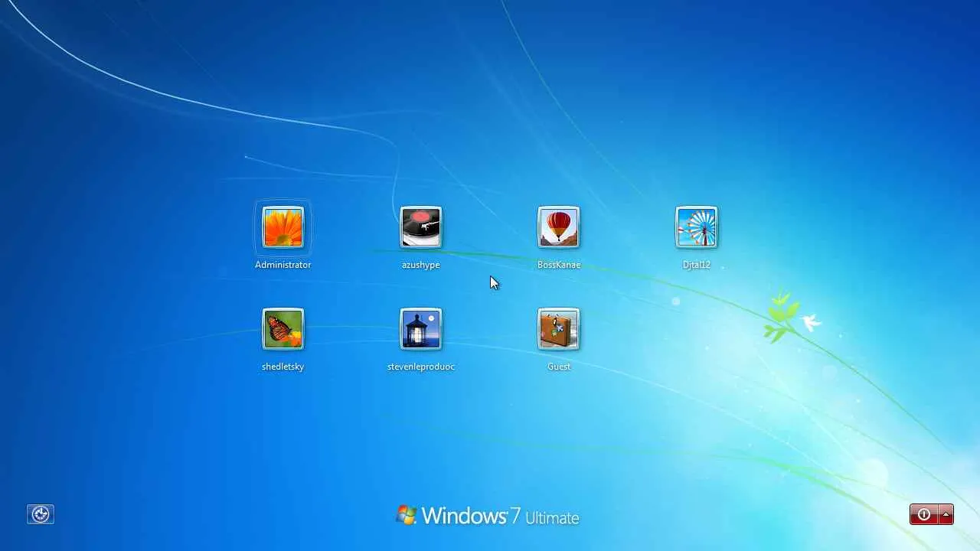This screenshot has width=980, height=551.
Task: Click the Administrator user name label
Action: coord(283,265)
